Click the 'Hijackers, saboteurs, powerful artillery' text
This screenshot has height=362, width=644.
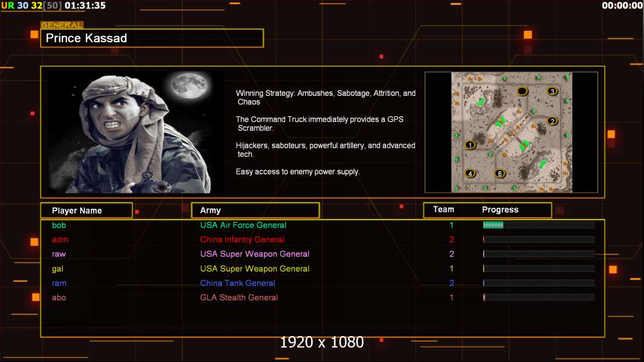(325, 150)
